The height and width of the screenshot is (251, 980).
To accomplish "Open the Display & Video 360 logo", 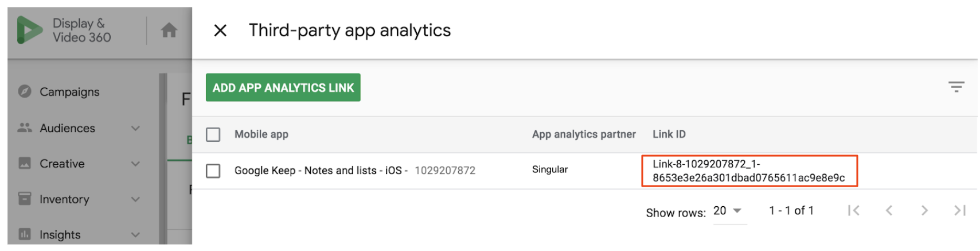I will [64, 30].
